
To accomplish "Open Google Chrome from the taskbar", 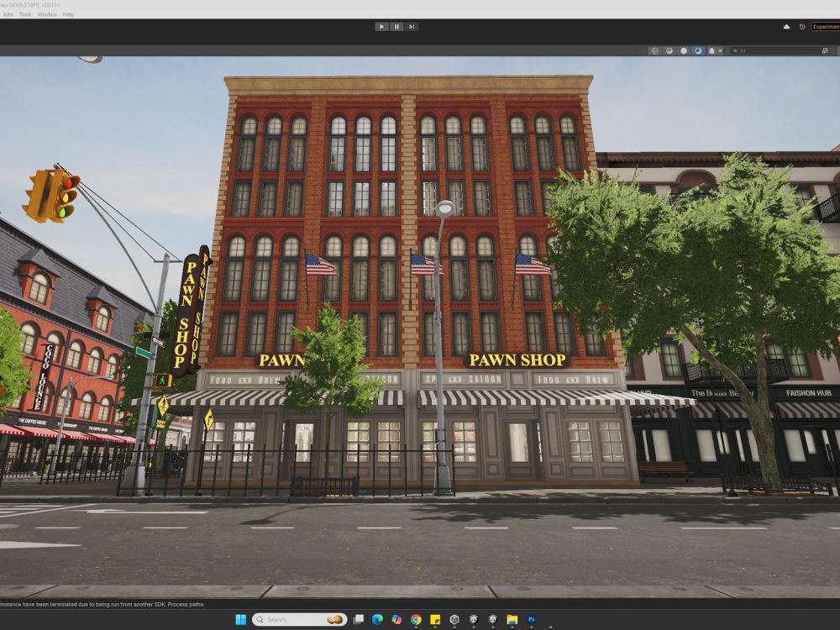I will 416,619.
